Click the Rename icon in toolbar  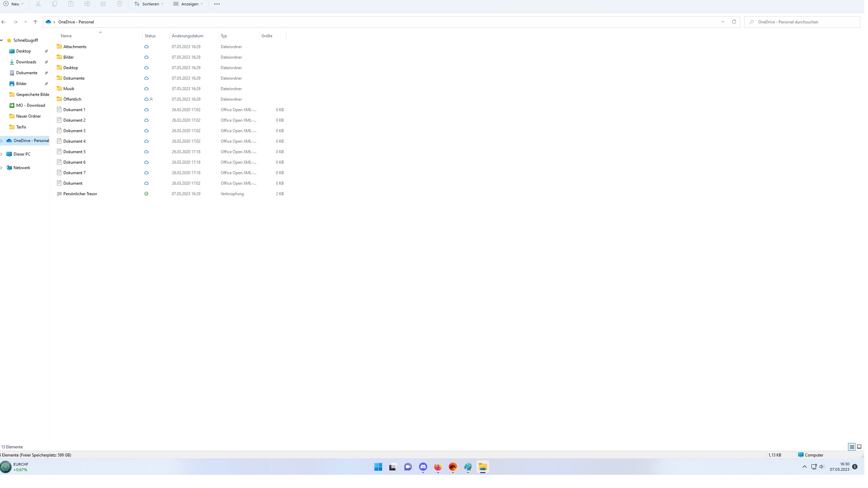coord(87,4)
